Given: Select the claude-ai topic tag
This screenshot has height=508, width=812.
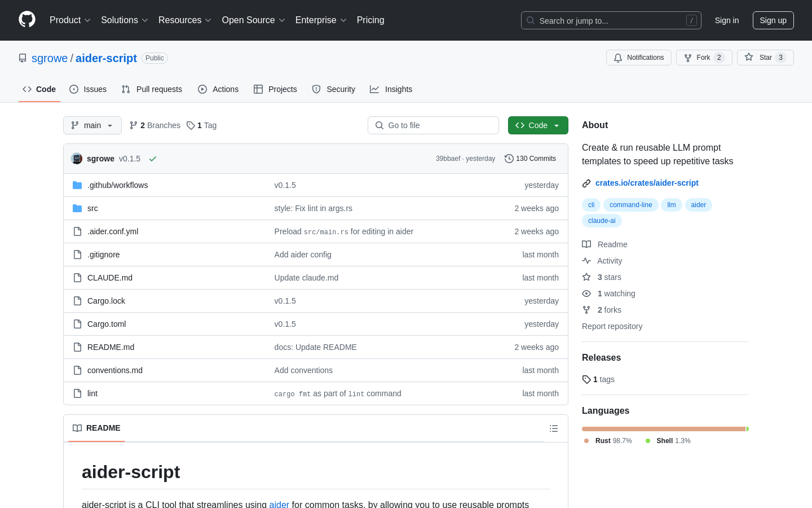Looking at the screenshot, I should [x=602, y=221].
